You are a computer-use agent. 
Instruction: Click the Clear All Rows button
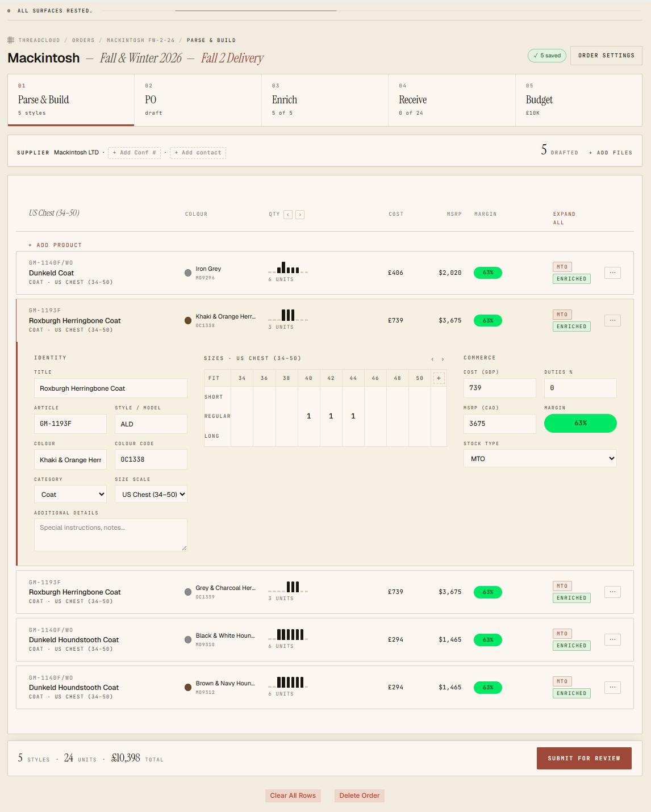(x=293, y=796)
